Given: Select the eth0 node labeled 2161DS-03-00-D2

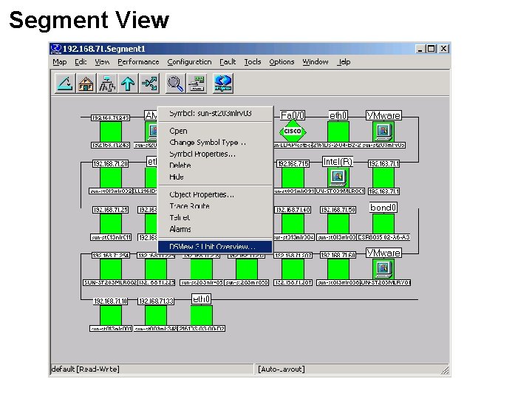Looking at the screenshot, I should point(202,316).
